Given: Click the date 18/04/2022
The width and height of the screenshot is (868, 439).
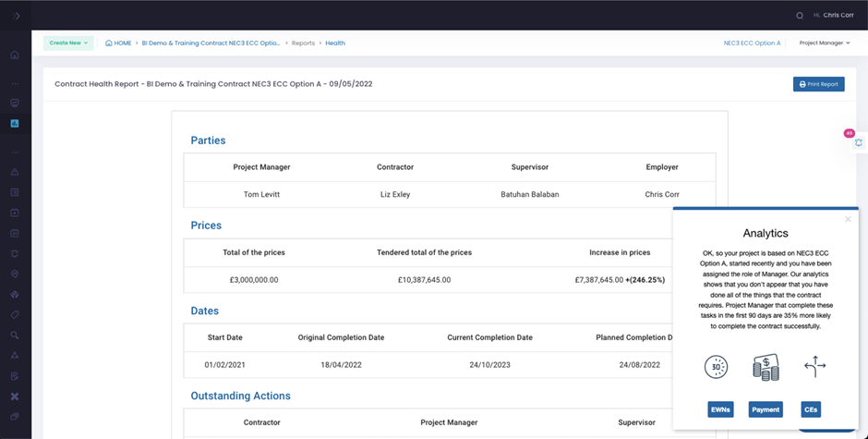Looking at the screenshot, I should (341, 365).
